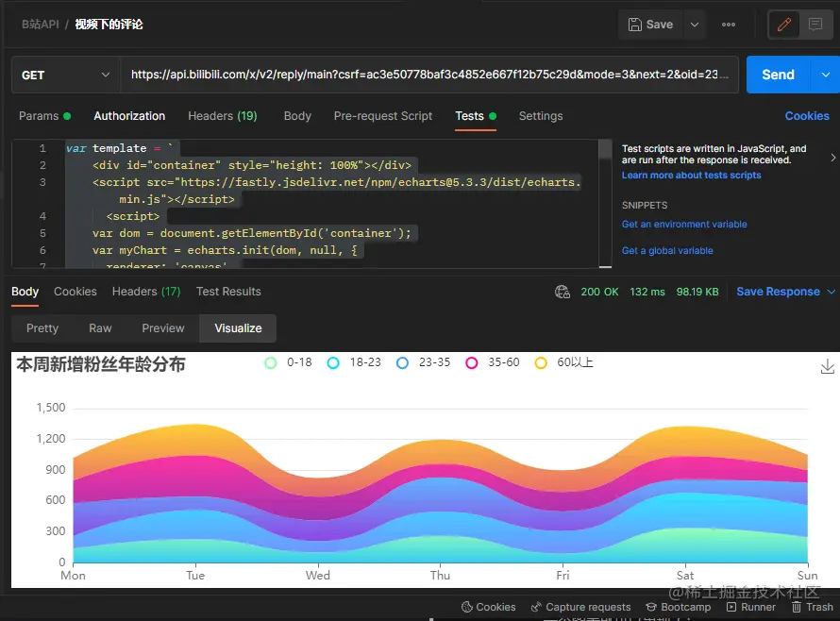Switch to edit mode pencil icon
840x621 pixels.
[x=783, y=25]
